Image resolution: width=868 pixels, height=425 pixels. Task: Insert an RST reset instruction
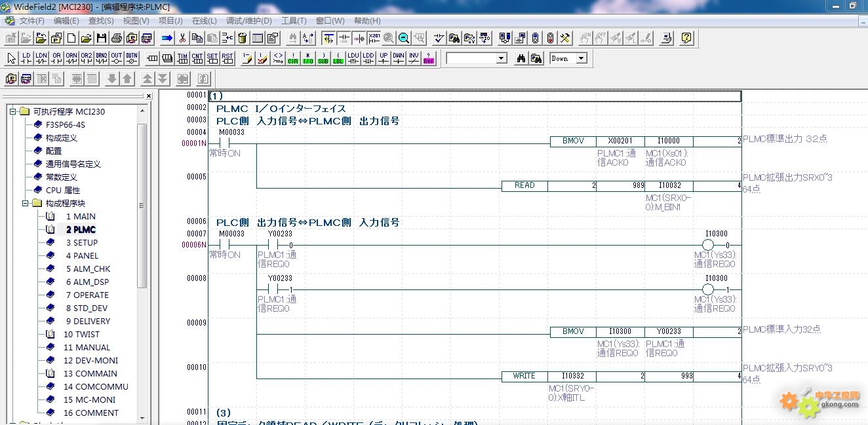(227, 58)
